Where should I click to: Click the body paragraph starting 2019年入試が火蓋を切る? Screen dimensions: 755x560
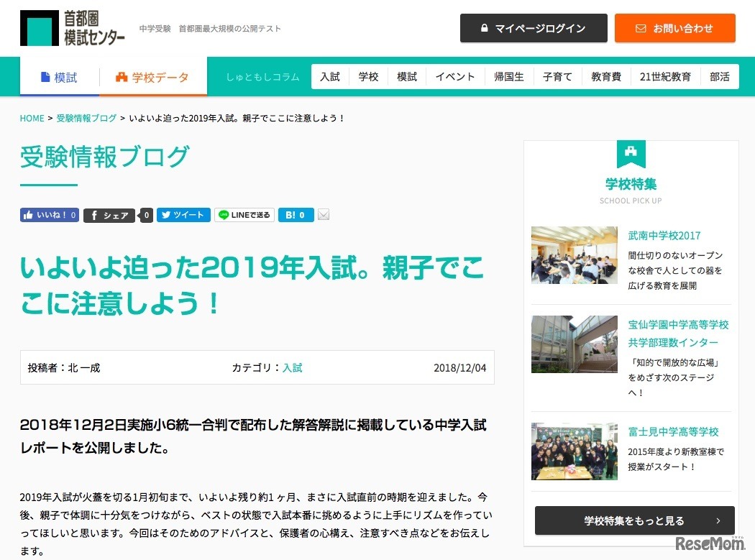256,524
